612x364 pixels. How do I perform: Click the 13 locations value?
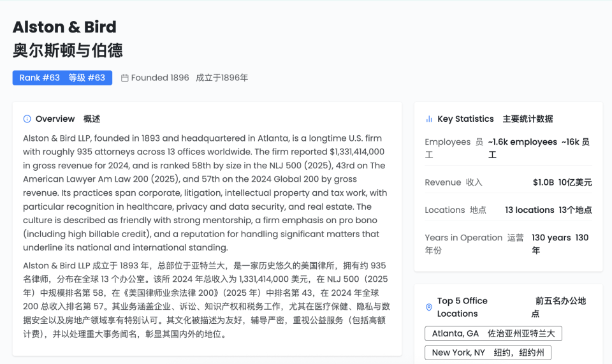pyautogui.click(x=530, y=210)
